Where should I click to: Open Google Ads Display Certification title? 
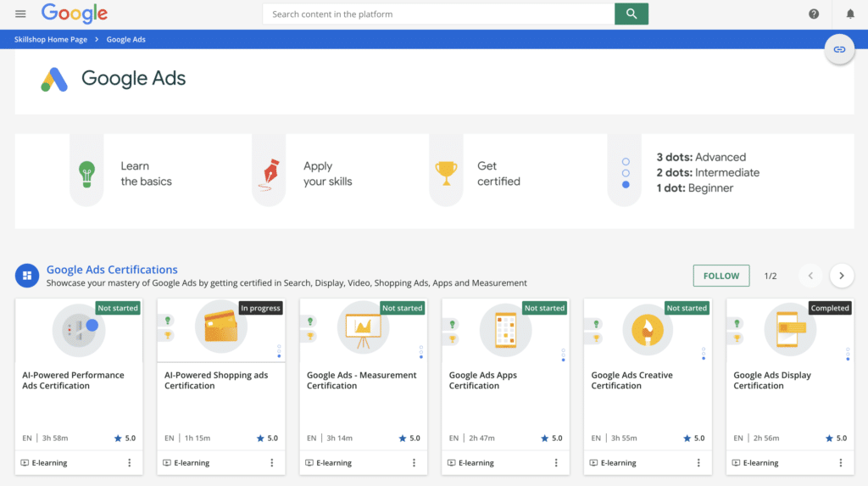(x=772, y=380)
